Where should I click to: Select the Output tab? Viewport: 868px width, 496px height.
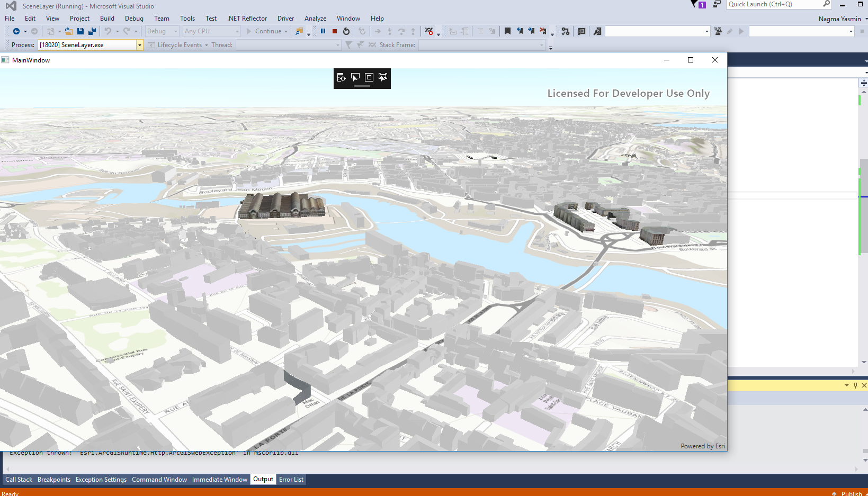263,480
